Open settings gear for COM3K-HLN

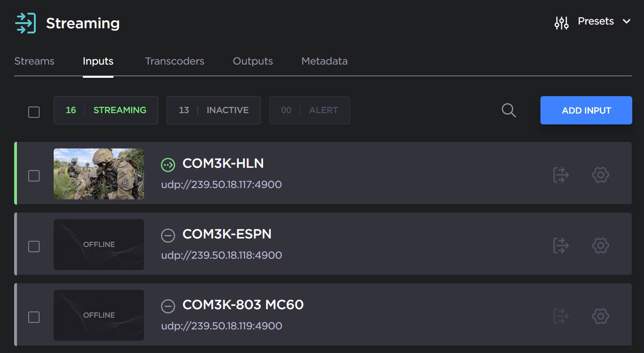click(600, 175)
